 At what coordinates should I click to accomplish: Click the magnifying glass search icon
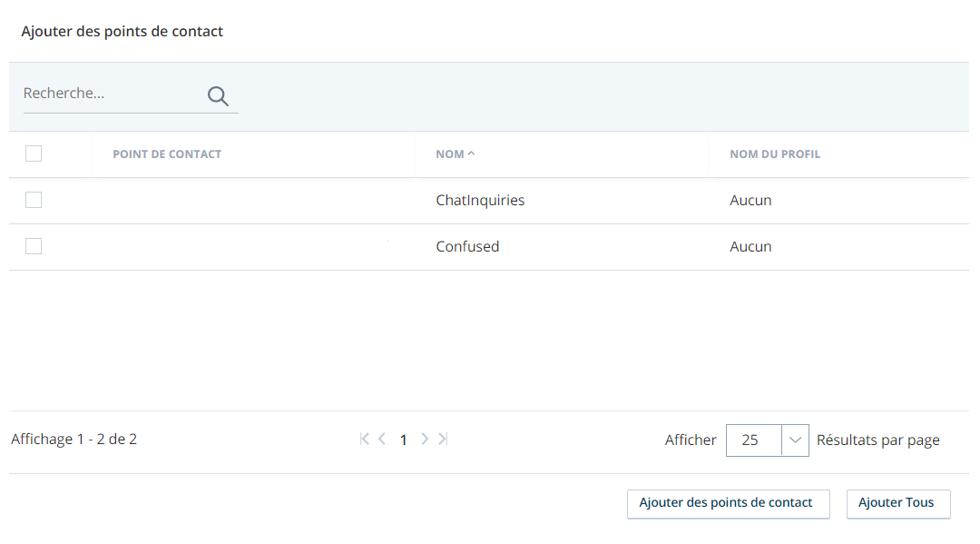[x=218, y=95]
